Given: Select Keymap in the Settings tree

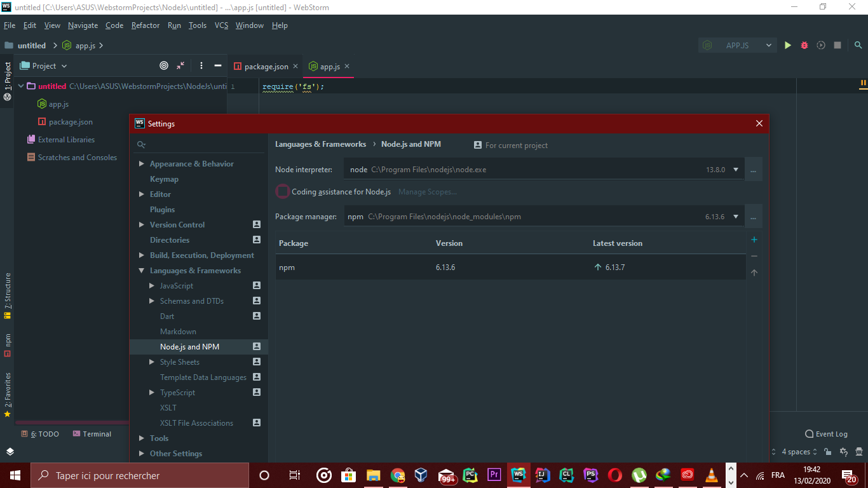Looking at the screenshot, I should (164, 179).
